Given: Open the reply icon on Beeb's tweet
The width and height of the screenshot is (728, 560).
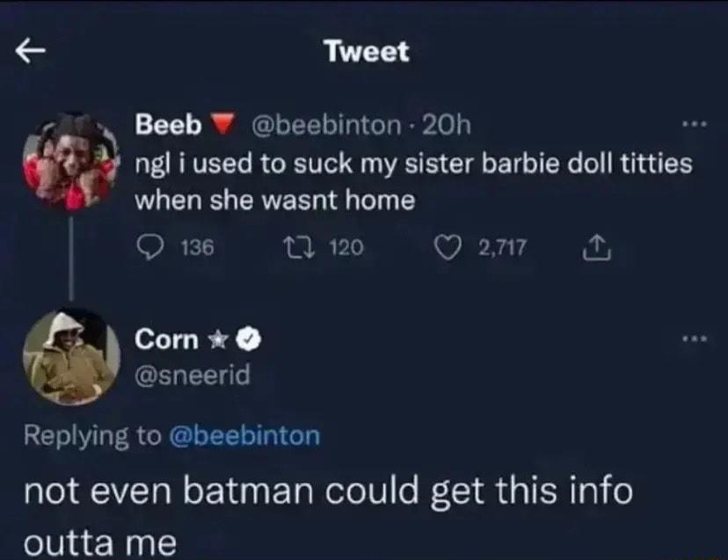Looking at the screenshot, I should tap(151, 246).
